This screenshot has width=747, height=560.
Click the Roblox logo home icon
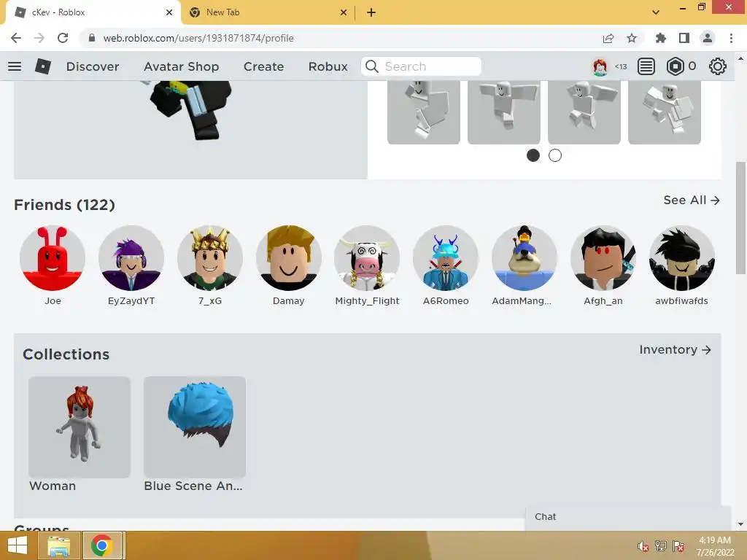tap(43, 66)
